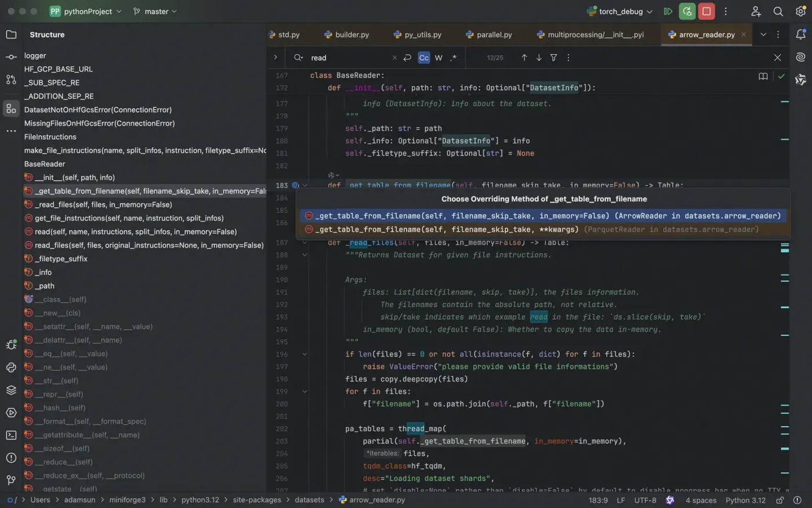
Task: Toggle Regex search option
Action: pyautogui.click(x=454, y=57)
